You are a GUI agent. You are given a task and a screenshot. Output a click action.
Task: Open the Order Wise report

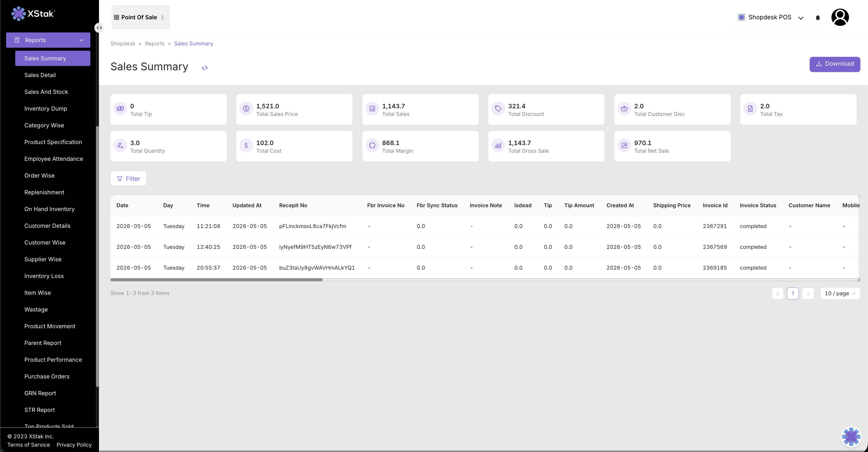[39, 176]
